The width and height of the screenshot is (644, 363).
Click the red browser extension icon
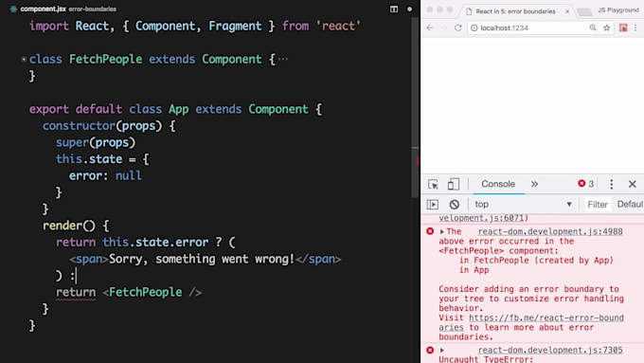(623, 27)
